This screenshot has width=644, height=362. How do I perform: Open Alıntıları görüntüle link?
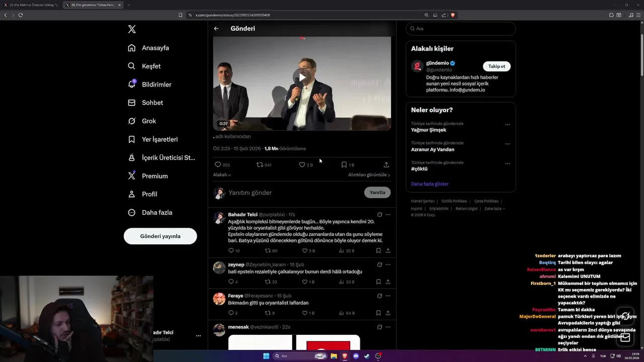coord(369,175)
